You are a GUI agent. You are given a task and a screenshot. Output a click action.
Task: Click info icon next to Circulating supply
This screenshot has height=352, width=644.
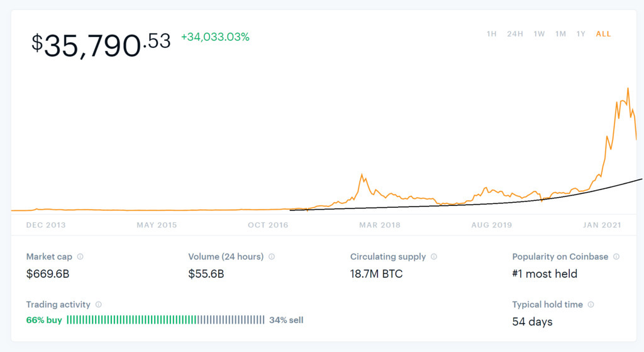coord(434,257)
